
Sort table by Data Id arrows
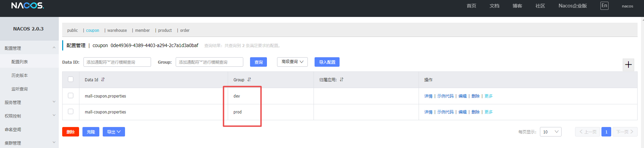click(x=103, y=80)
